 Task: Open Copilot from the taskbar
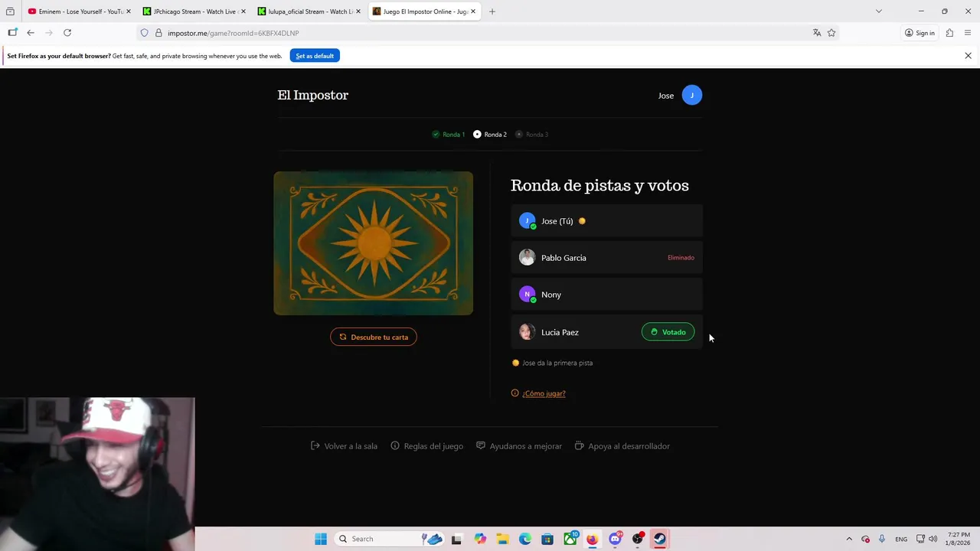[x=480, y=539]
